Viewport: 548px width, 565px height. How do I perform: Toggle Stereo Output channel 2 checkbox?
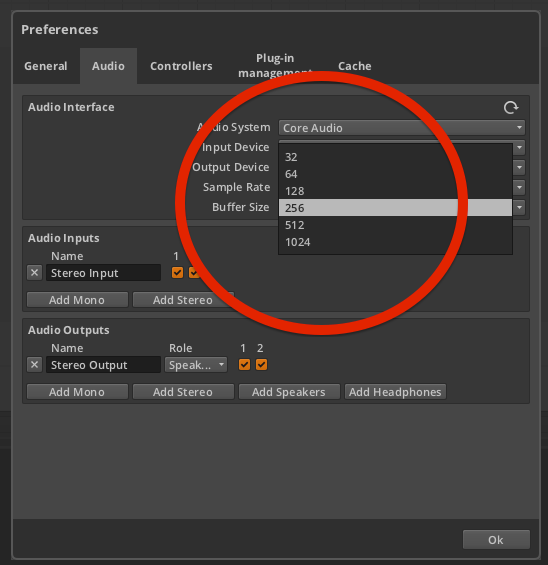(x=261, y=364)
